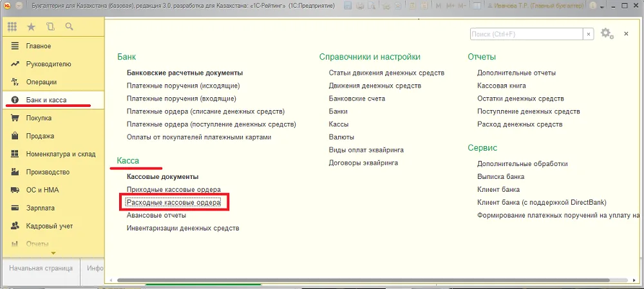Open the Руководителю section
This screenshot has height=289, width=644.
(x=52, y=64)
